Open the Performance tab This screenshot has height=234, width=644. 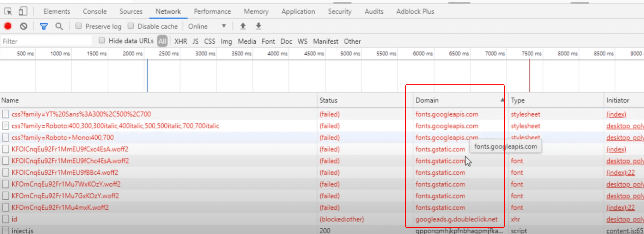coord(212,11)
